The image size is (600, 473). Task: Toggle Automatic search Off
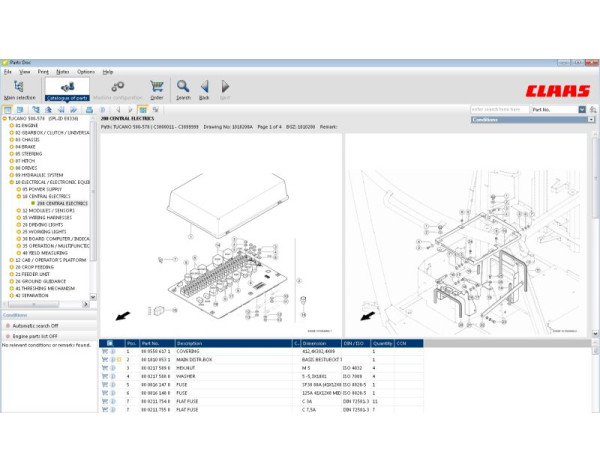tap(35, 325)
